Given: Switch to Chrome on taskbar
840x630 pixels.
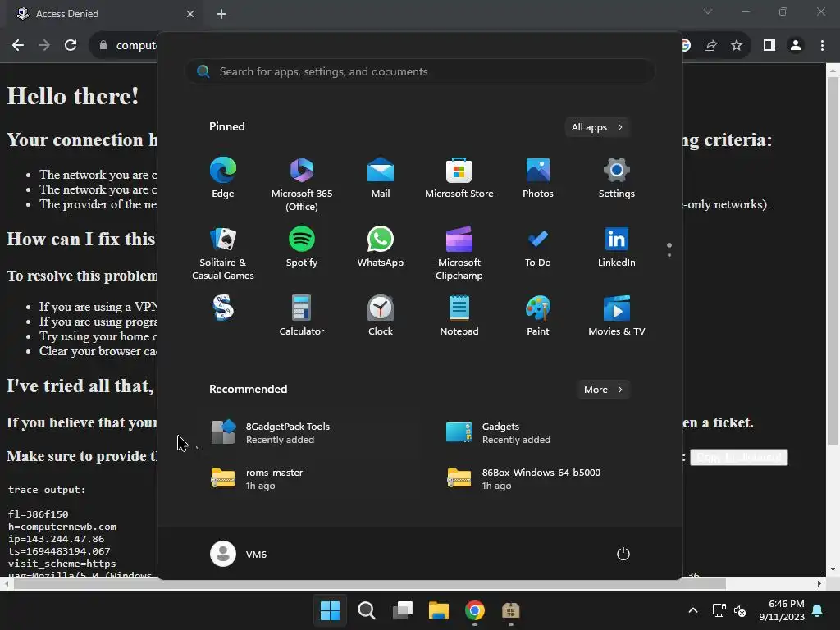Looking at the screenshot, I should click(x=475, y=610).
